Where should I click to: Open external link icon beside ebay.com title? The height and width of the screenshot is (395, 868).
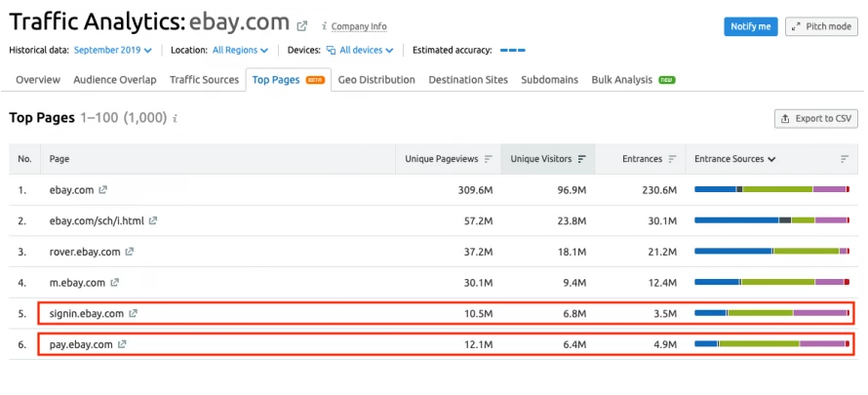302,25
